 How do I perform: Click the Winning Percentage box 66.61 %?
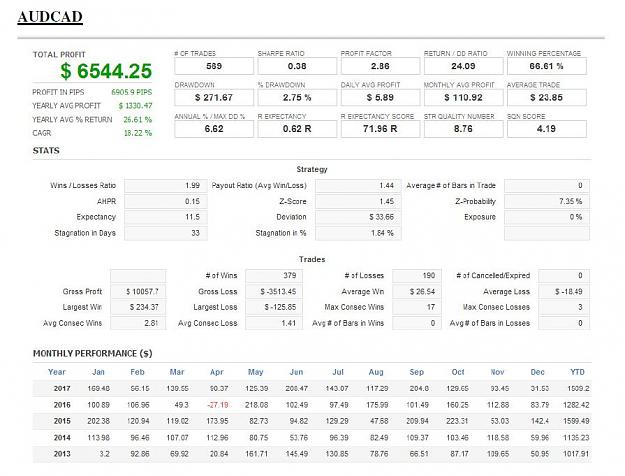[x=546, y=66]
